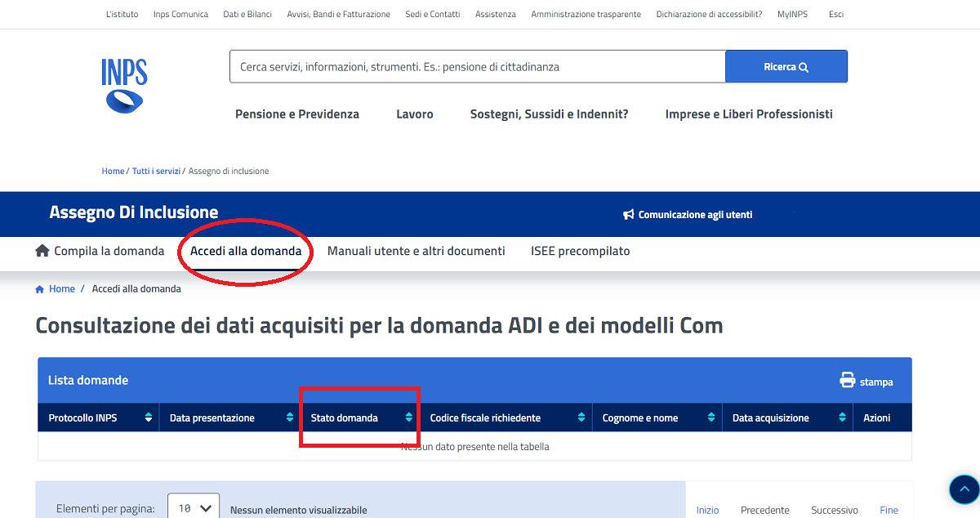Screen dimensions: 980x518
Task: Open the stampa print icon
Action: (x=845, y=380)
